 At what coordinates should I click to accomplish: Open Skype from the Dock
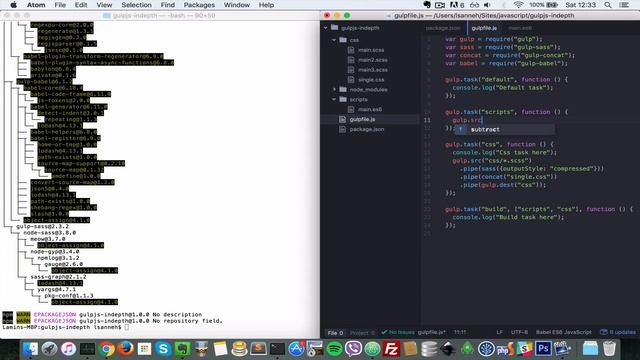coord(163,349)
